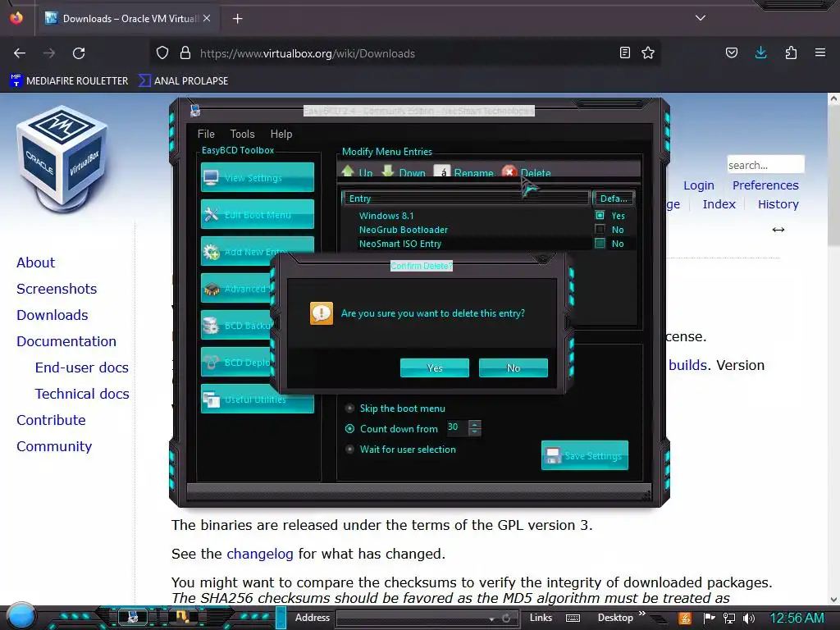
Task: Click the Firefox back arrow
Action: coord(20,53)
